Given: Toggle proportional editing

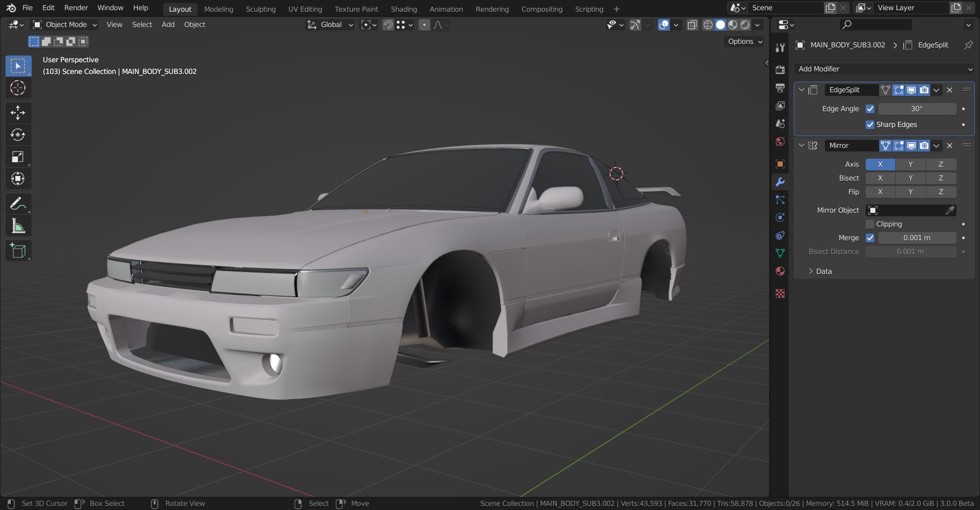Looking at the screenshot, I should click(424, 25).
